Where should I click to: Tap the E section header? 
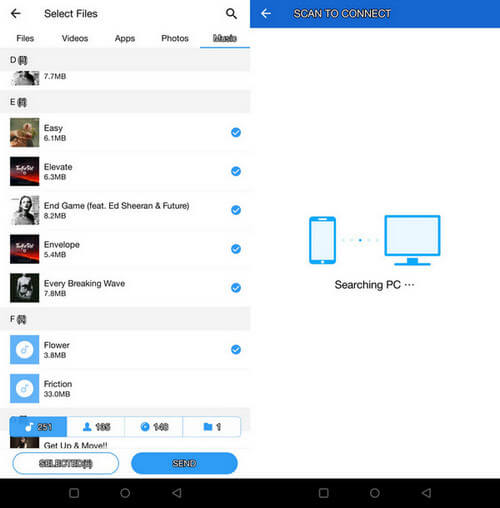point(125,102)
